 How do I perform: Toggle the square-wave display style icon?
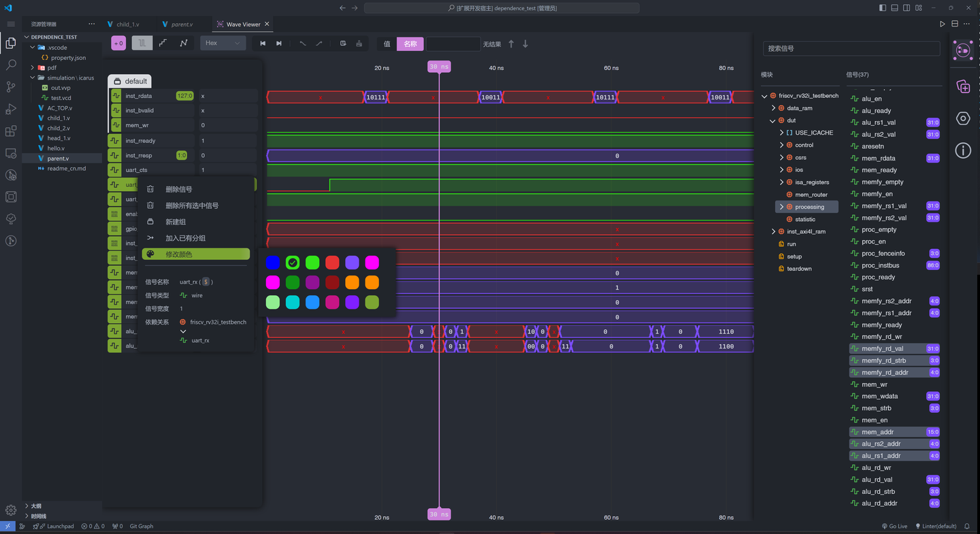141,43
